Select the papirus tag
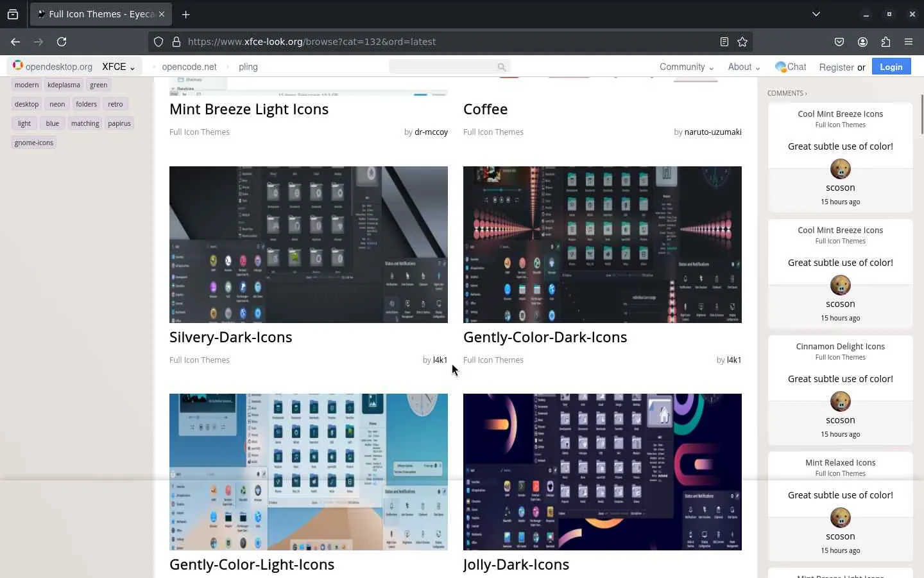 pos(119,123)
